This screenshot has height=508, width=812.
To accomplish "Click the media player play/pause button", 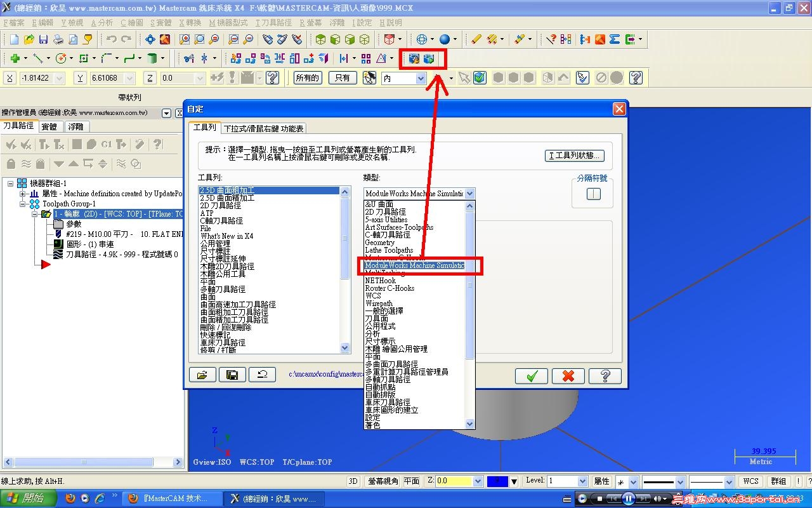I will pos(628,498).
